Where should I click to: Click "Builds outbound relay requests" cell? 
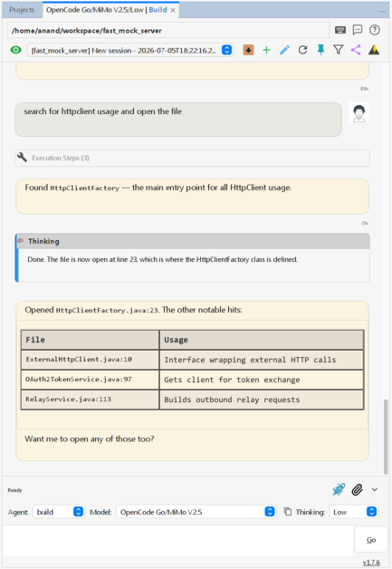coord(262,400)
